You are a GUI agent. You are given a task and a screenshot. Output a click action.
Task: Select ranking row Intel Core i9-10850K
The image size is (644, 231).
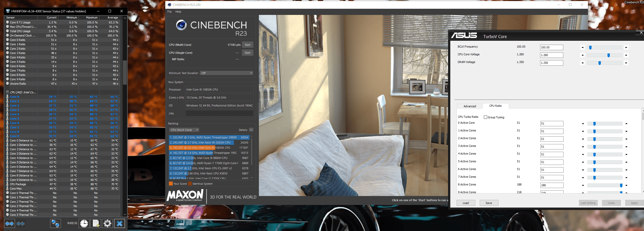pyautogui.click(x=209, y=148)
